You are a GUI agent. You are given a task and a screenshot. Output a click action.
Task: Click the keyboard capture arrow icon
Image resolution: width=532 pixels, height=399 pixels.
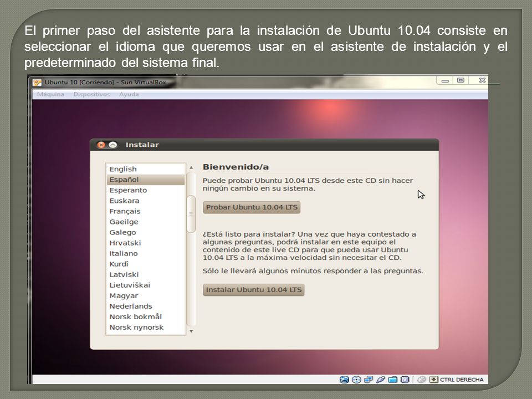434,380
